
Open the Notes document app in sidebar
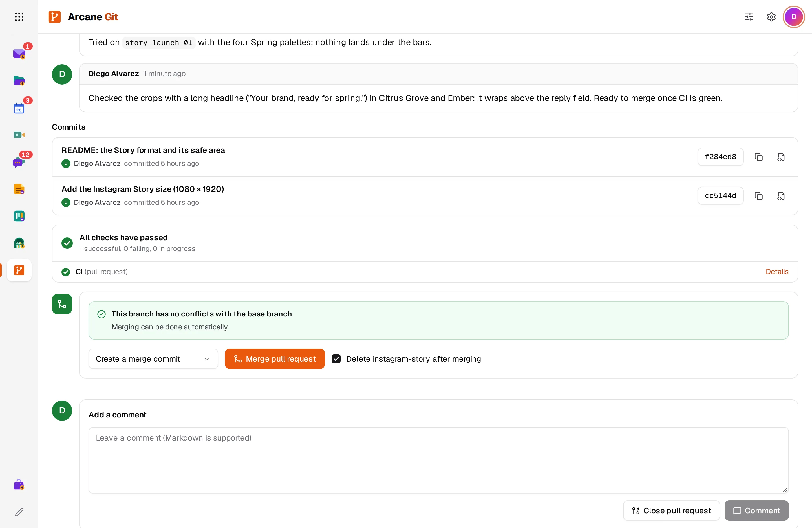(x=19, y=189)
